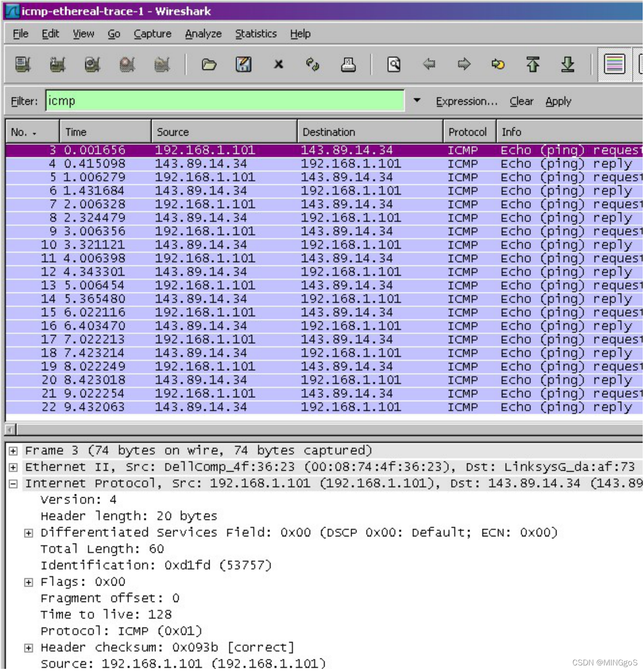The image size is (644, 671).
Task: Expand the Flags: 0x00 node
Action: pos(28,583)
